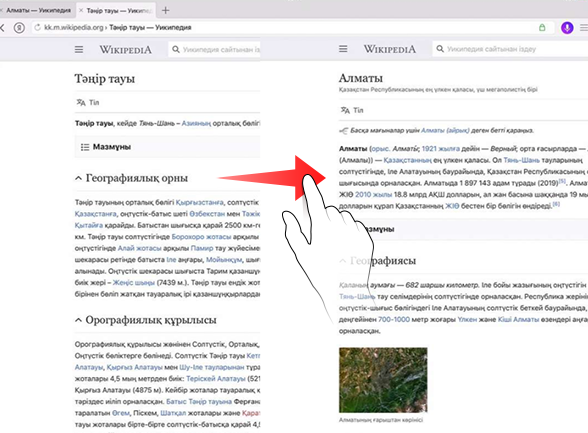588x433 pixels.
Task: Open the Өзбекстан link
Action: coord(207,214)
